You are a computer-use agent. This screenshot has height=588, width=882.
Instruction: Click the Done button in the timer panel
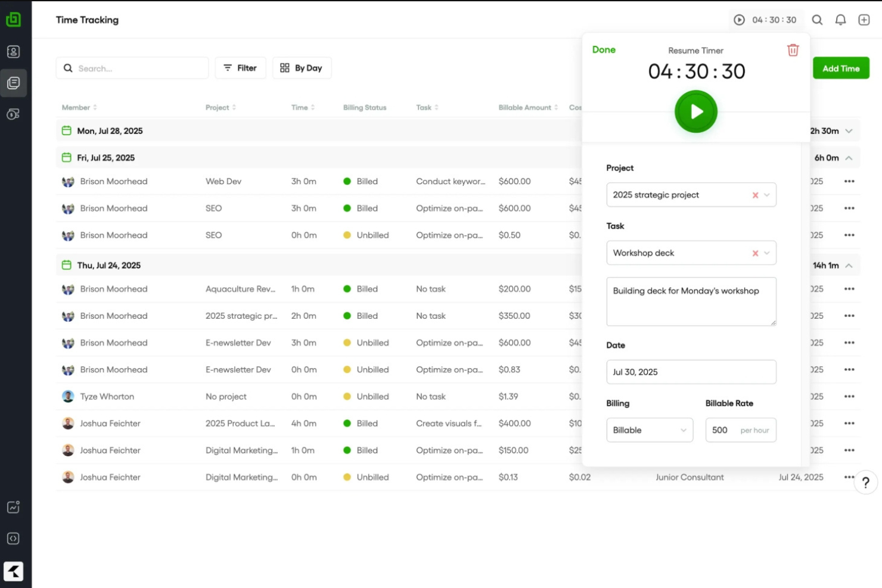604,50
